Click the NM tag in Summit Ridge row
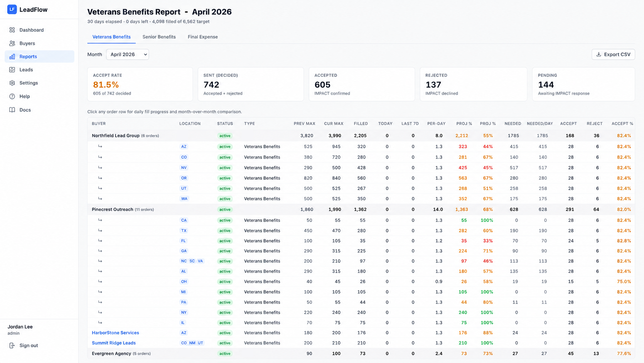 pos(192,343)
